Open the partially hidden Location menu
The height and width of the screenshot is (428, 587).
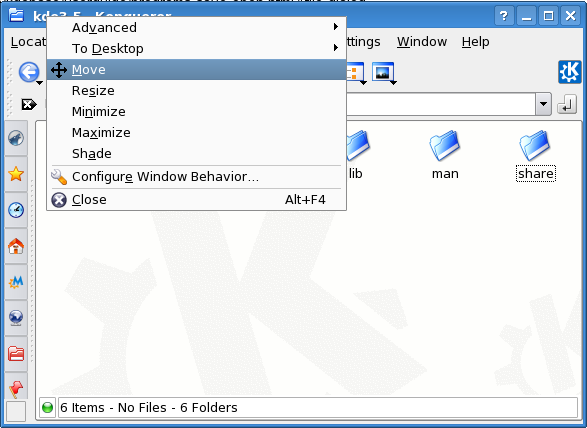(28, 42)
